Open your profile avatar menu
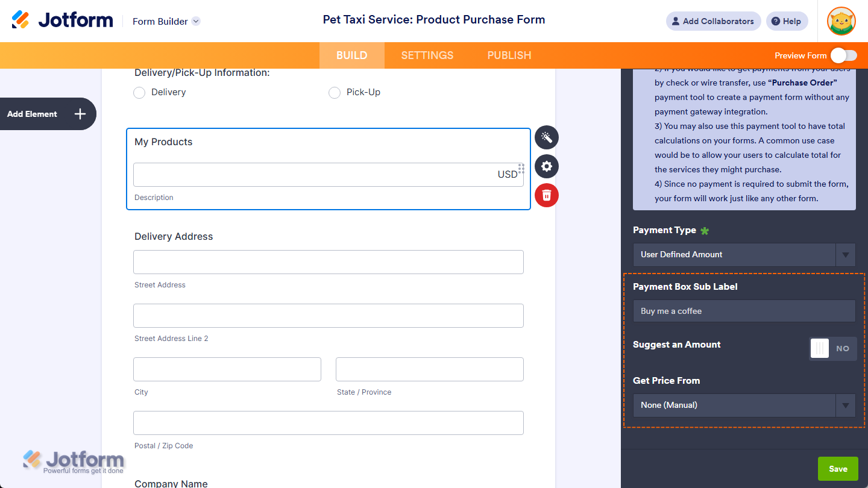The height and width of the screenshot is (488, 868). click(841, 21)
